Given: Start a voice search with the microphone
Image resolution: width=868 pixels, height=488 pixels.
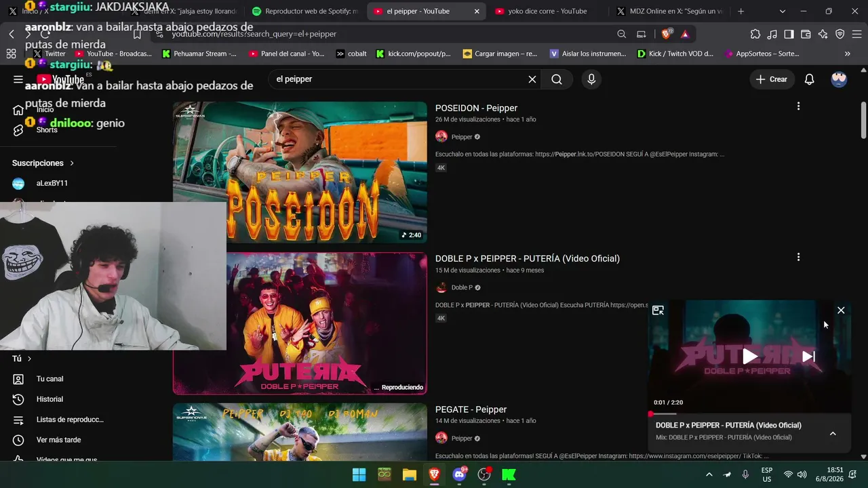Looking at the screenshot, I should [591, 79].
